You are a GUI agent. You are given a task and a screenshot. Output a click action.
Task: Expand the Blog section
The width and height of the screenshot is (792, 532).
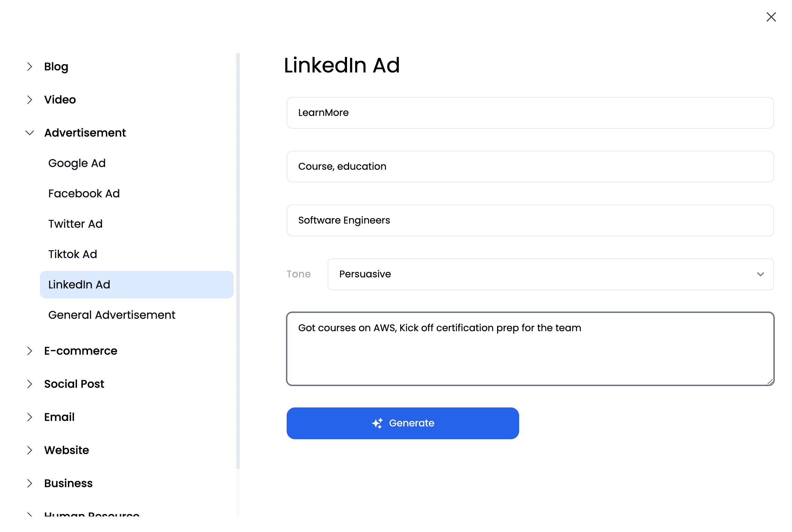point(29,67)
